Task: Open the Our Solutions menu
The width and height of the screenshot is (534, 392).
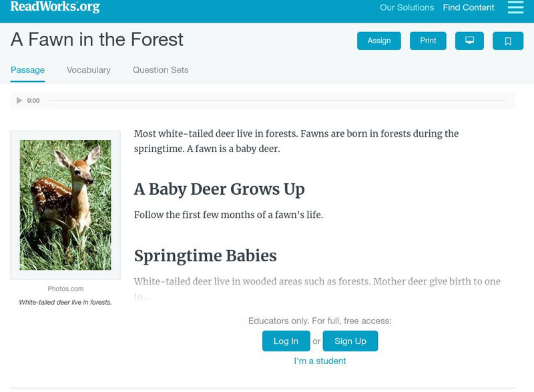Action: [407, 8]
